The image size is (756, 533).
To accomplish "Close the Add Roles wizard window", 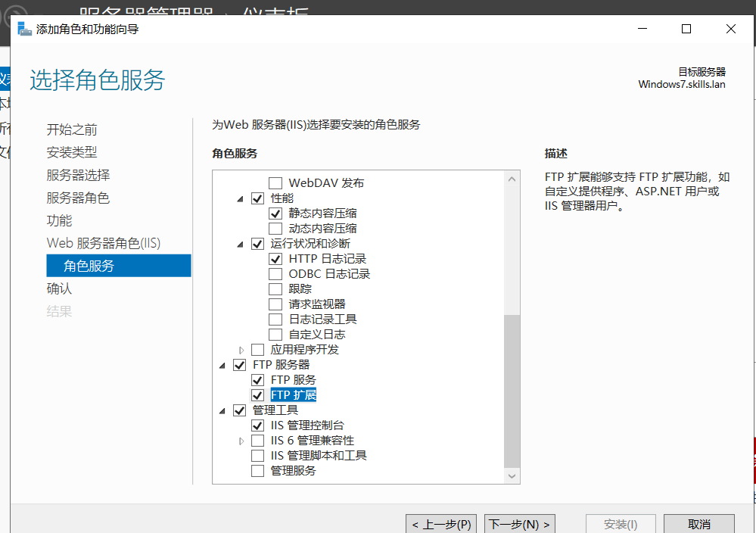I will [x=730, y=30].
